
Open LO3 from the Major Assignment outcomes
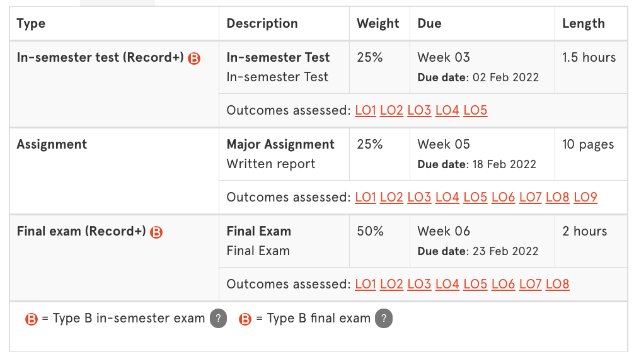pos(419,197)
